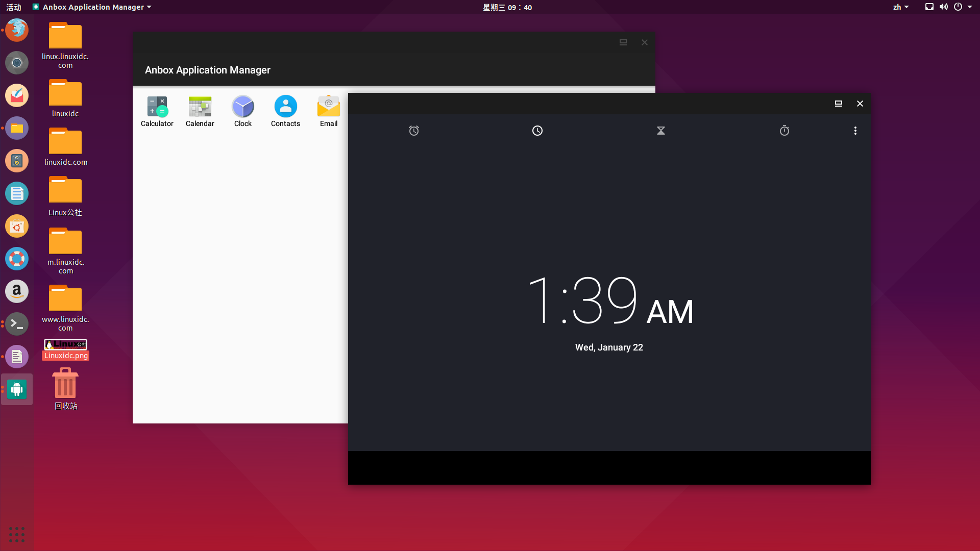
Task: Open the Anbox Application Manager title menu
Action: [92, 7]
